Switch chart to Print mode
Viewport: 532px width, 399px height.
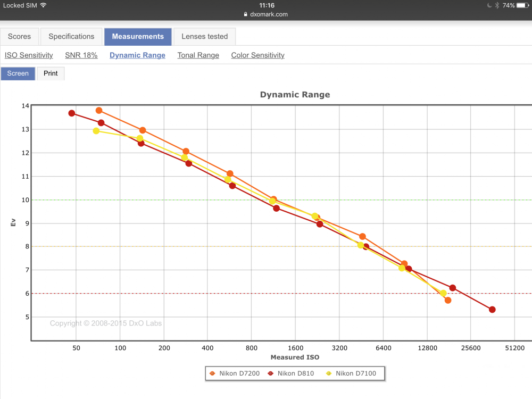coord(51,73)
